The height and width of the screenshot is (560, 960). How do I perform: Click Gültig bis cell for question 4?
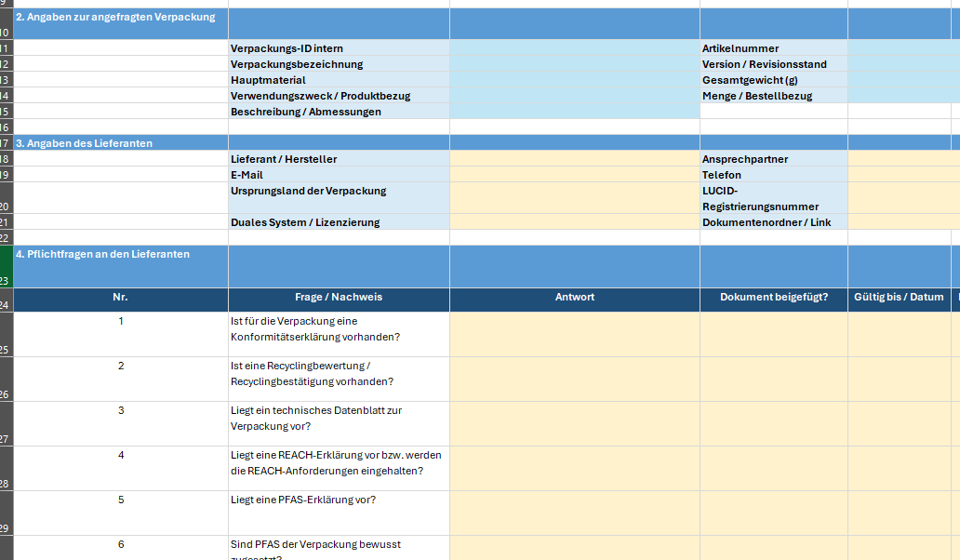(x=899, y=468)
